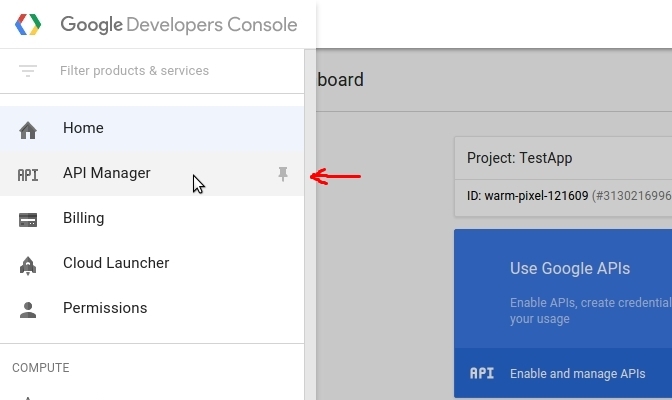Click the Home house icon
The image size is (672, 400).
point(28,129)
